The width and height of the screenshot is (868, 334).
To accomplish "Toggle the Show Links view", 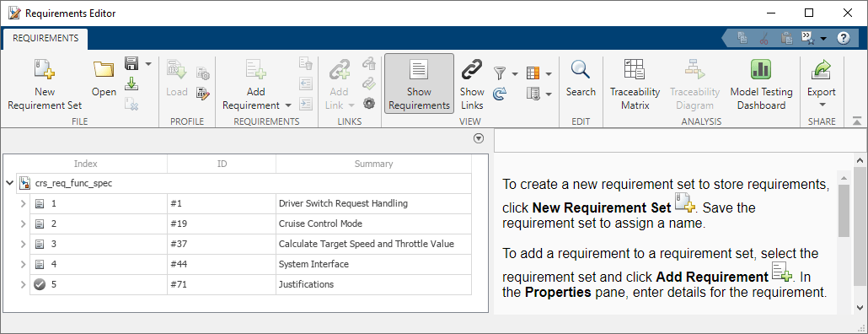I will [x=472, y=84].
